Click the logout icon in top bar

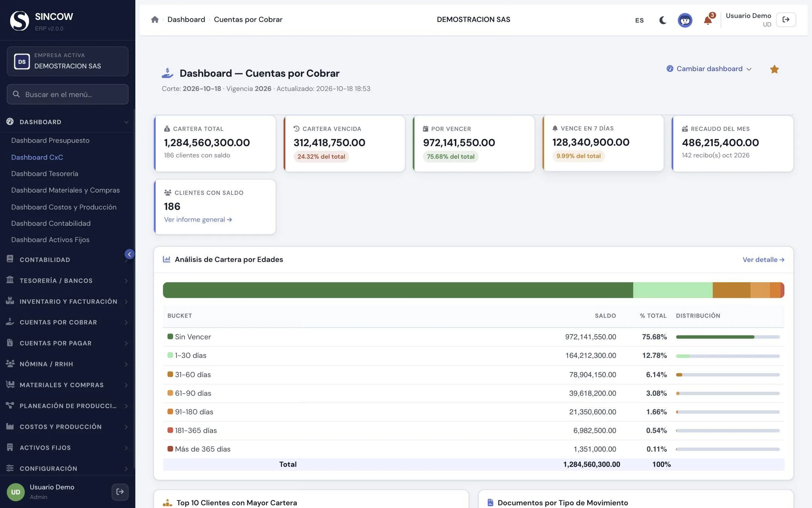point(786,20)
